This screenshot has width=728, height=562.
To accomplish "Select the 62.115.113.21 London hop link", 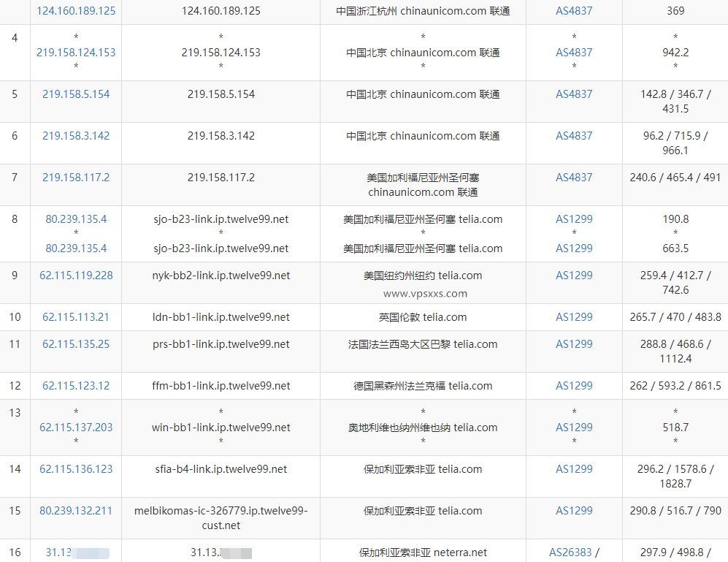I will [76, 317].
